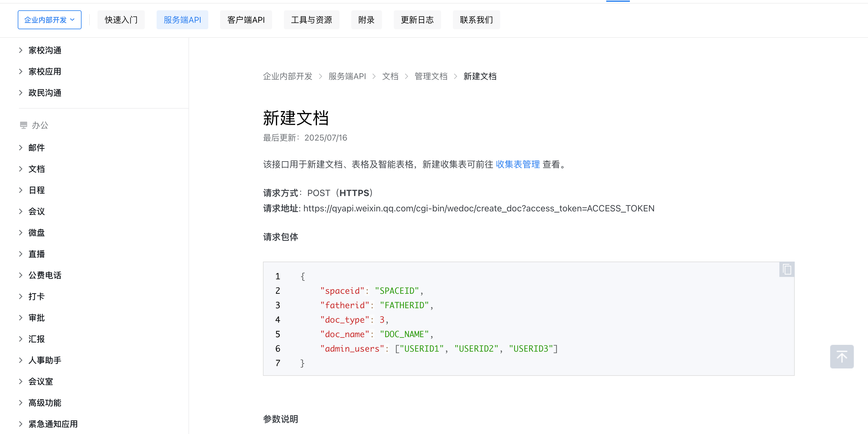Open the 收集表管理 link
The height and width of the screenshot is (434, 868).
[518, 165]
